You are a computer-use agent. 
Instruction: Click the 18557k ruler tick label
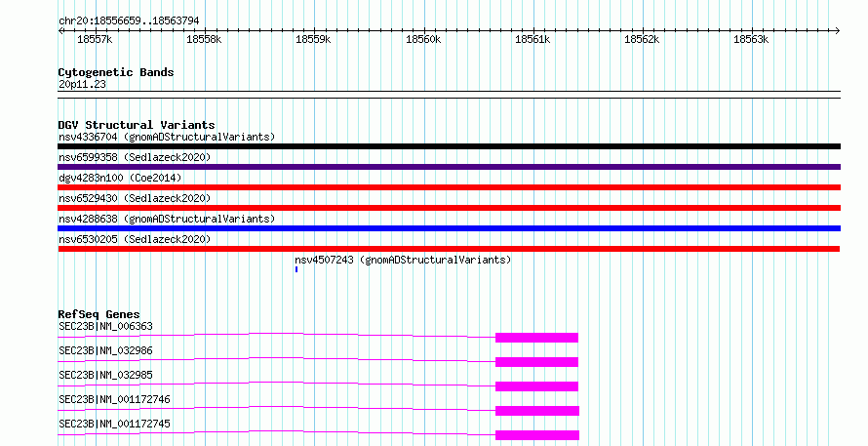coord(95,39)
